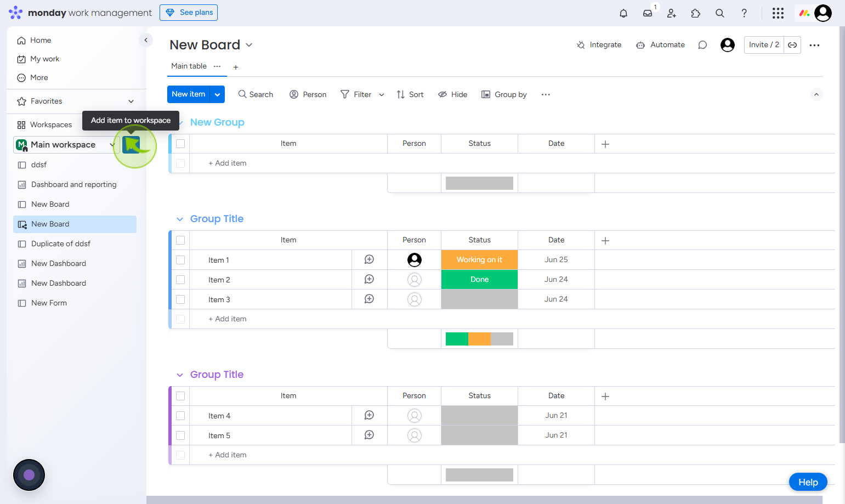Click the Automate button

tap(660, 45)
